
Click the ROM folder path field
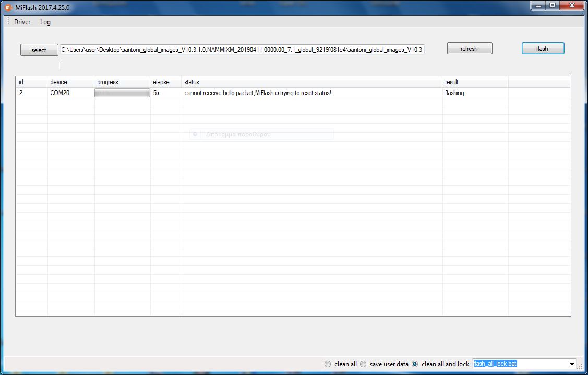(242, 50)
